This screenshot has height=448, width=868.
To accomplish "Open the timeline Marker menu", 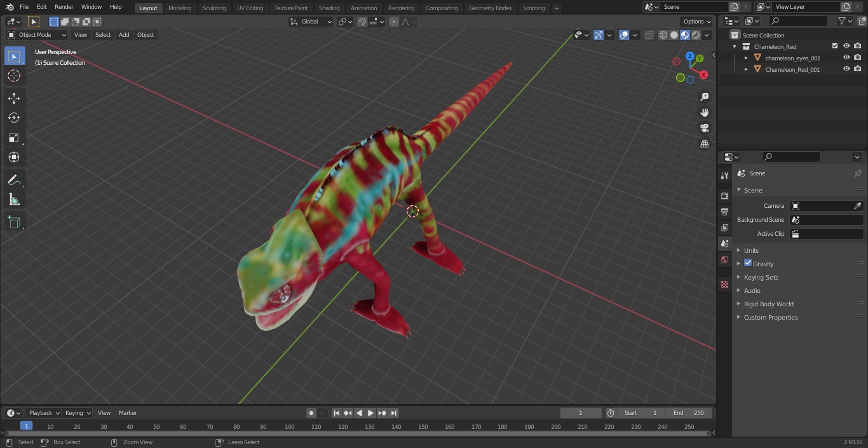I will (128, 413).
